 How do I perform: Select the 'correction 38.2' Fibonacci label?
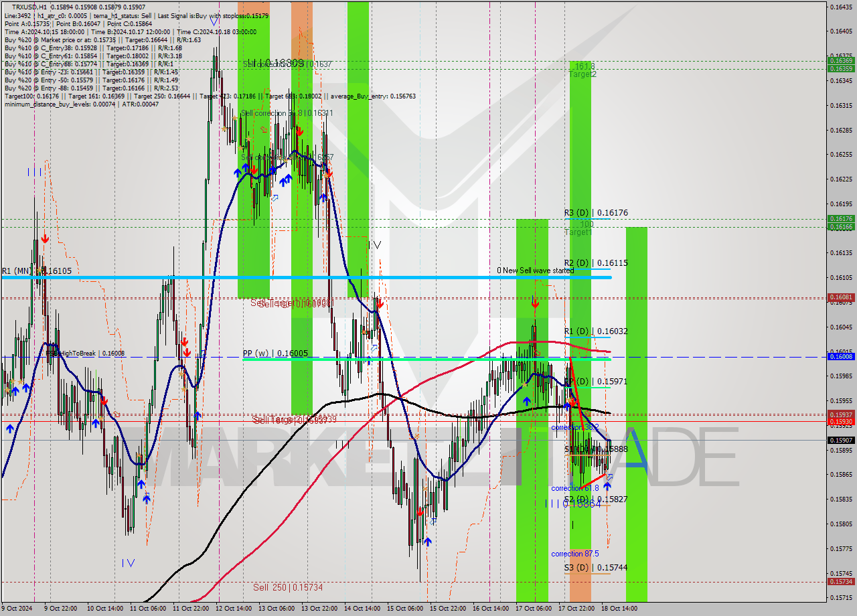click(x=575, y=427)
